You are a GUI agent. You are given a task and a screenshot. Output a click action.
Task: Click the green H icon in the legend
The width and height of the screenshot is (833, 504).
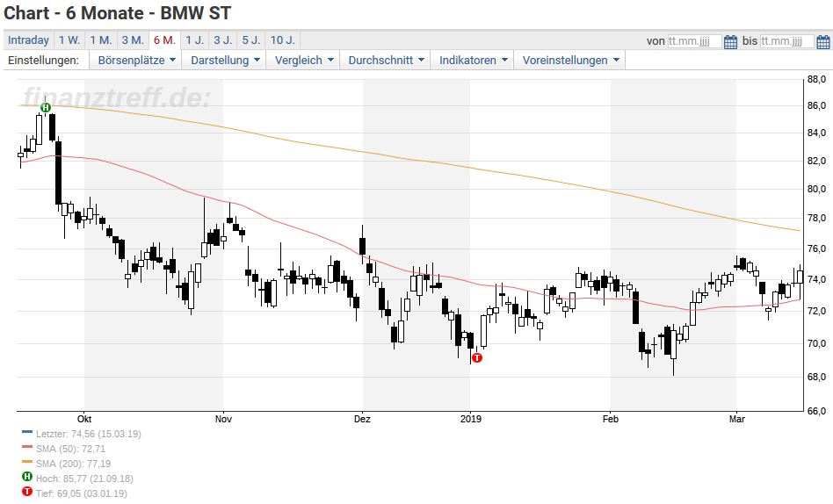coord(27,477)
